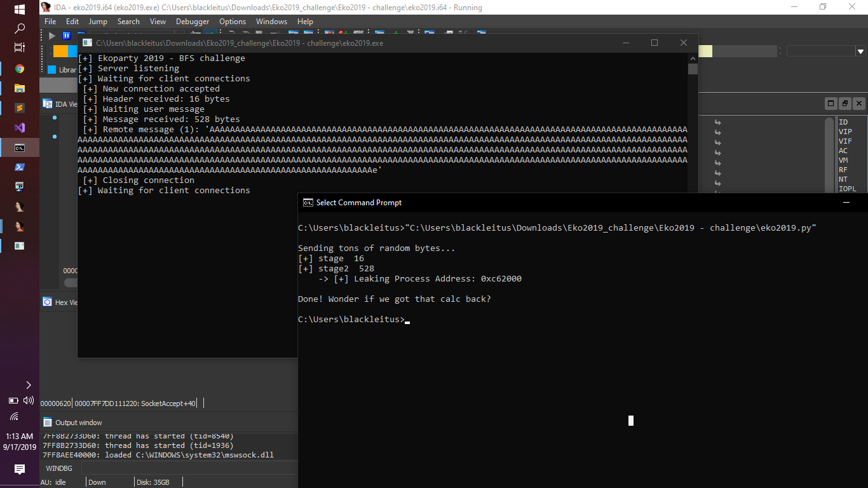This screenshot has width=868, height=488.
Task: Click the Wi-Fi network tray icon
Action: pyautogui.click(x=14, y=417)
